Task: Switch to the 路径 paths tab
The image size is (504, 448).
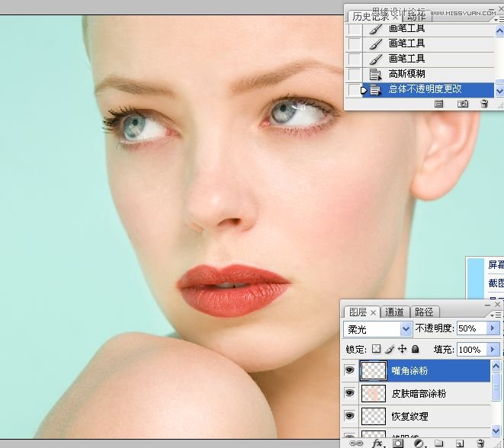Action: (x=424, y=312)
